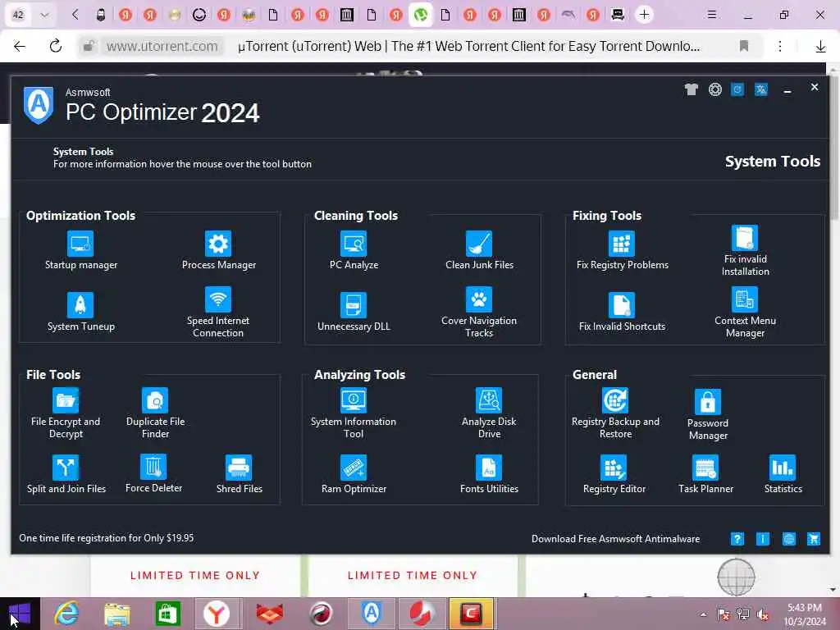
Task: Launch Process Manager
Action: coord(218,250)
